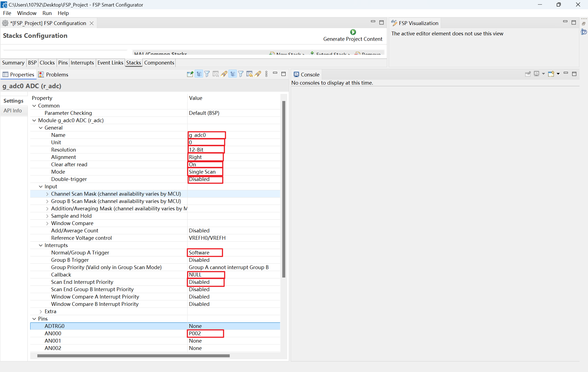Click the gear icon on FSP Configuration tab

coord(5,23)
